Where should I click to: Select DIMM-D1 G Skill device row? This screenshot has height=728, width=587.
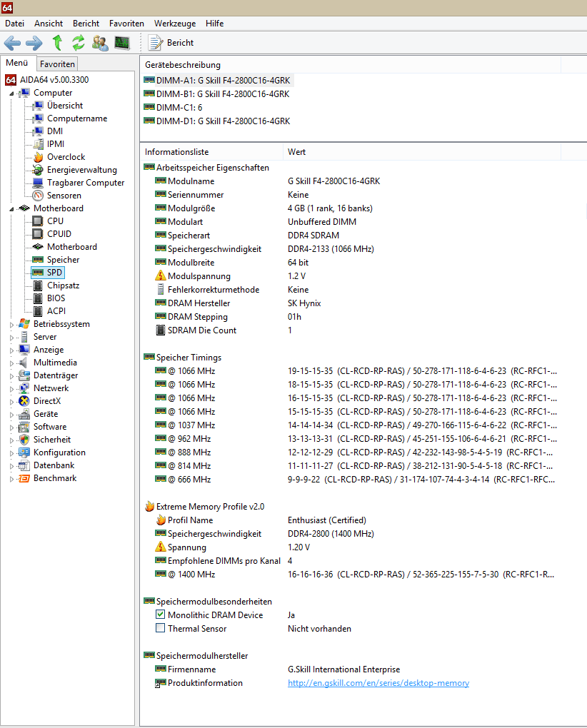pos(217,121)
